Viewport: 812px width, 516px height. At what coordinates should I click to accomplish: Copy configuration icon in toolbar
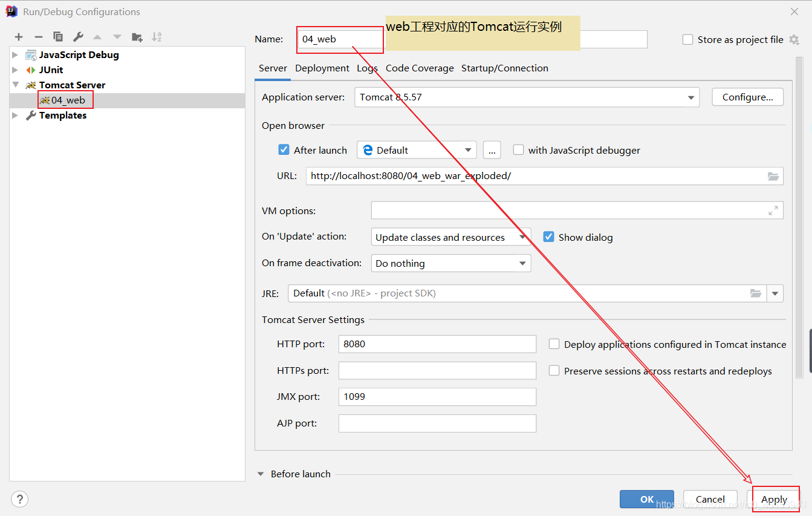point(58,37)
